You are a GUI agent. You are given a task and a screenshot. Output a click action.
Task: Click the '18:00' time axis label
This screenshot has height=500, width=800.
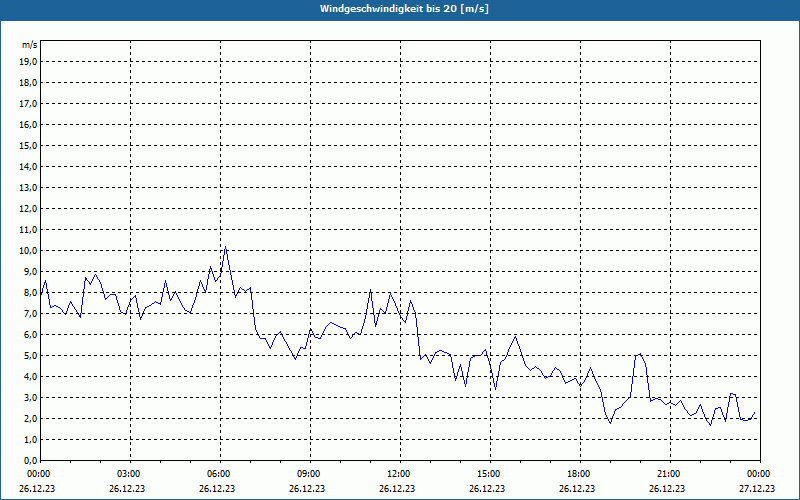click(x=580, y=474)
